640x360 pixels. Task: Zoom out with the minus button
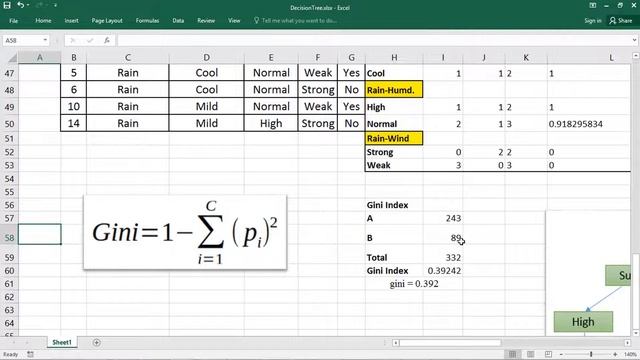561,354
